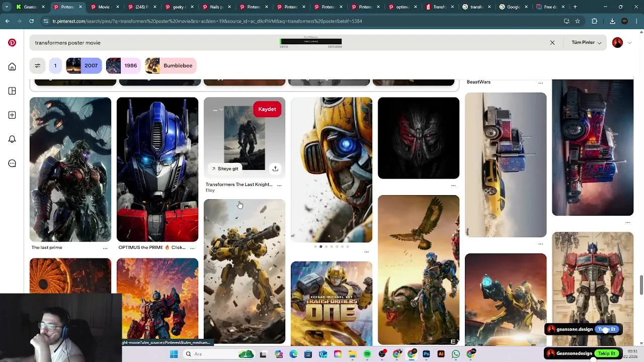
Task: Open more options for Transformers The Last Knight pin
Action: pos(279,185)
